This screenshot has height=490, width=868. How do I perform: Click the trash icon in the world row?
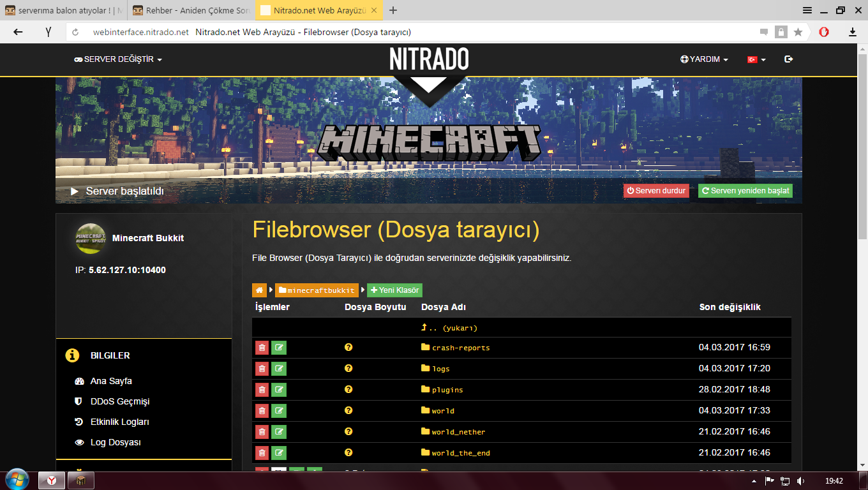[262, 411]
